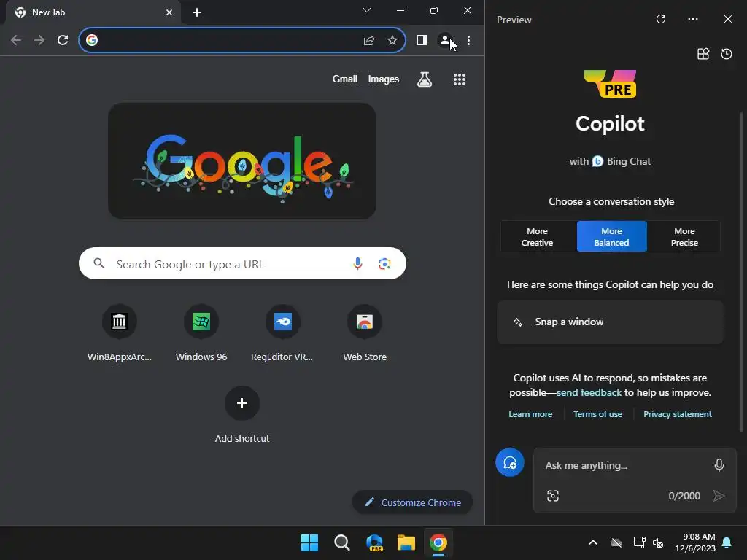The height and width of the screenshot is (560, 747).
Task: Open Windows taskbar search
Action: coord(341,542)
